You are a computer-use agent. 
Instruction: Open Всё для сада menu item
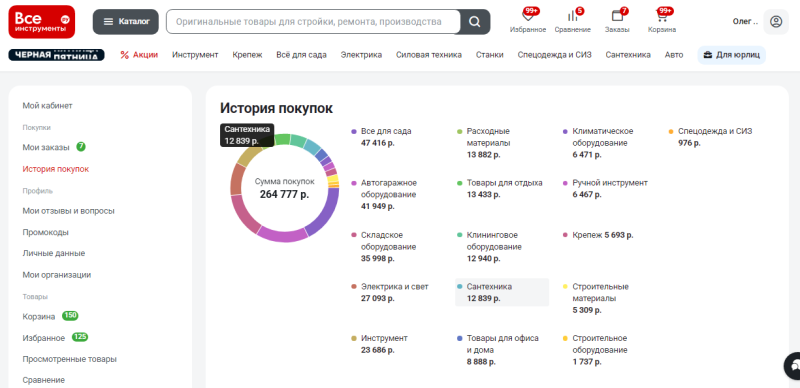302,55
